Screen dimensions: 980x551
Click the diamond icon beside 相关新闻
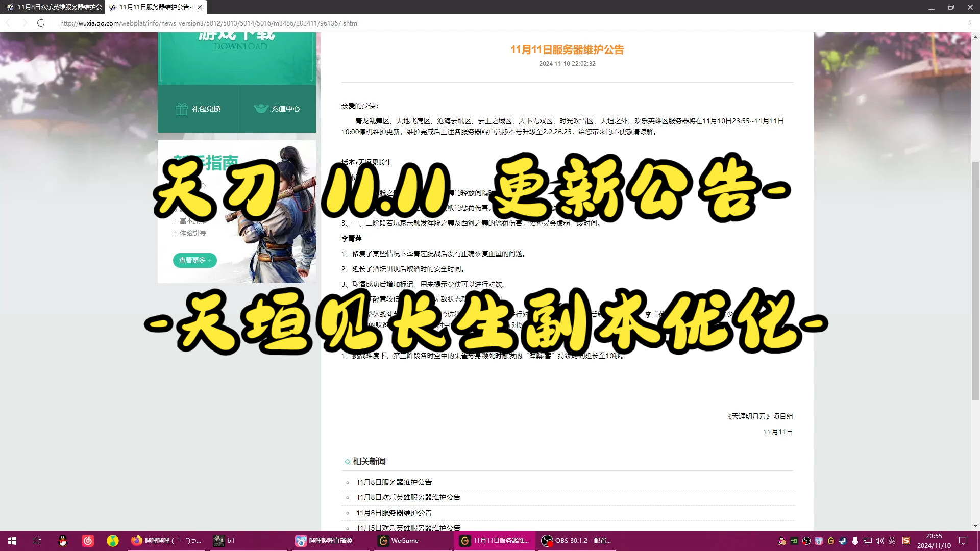point(348,462)
